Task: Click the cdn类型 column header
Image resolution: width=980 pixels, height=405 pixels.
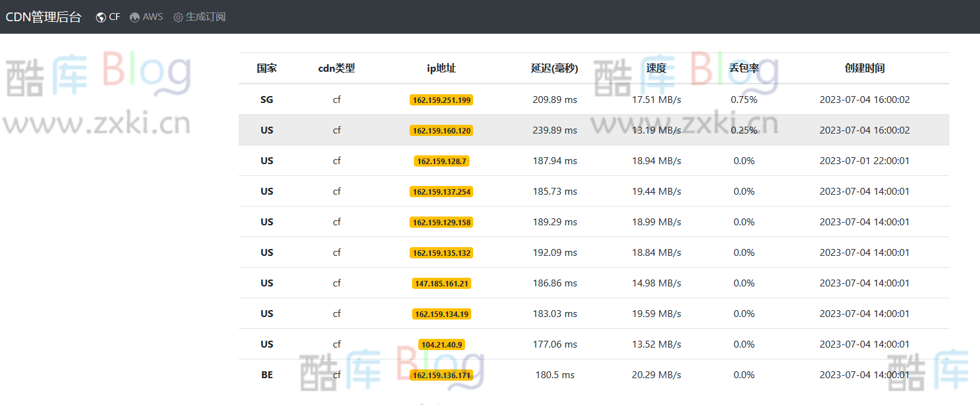Action: pyautogui.click(x=337, y=68)
